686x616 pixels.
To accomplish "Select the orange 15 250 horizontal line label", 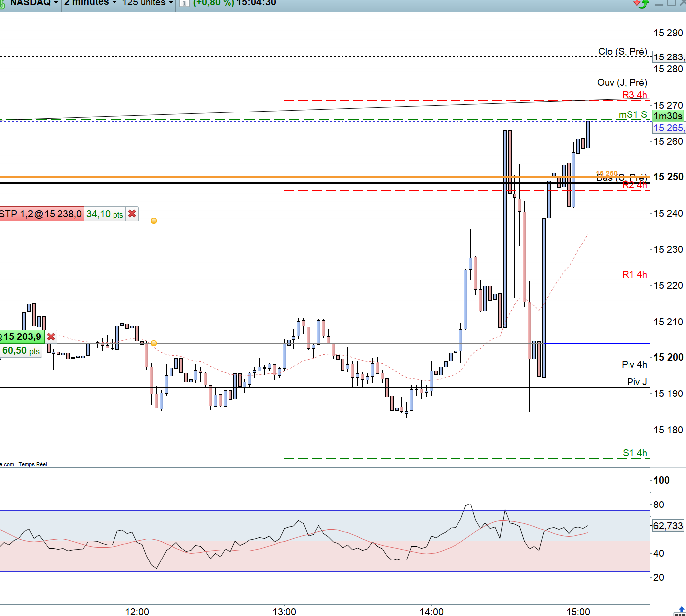I will coord(607,174).
